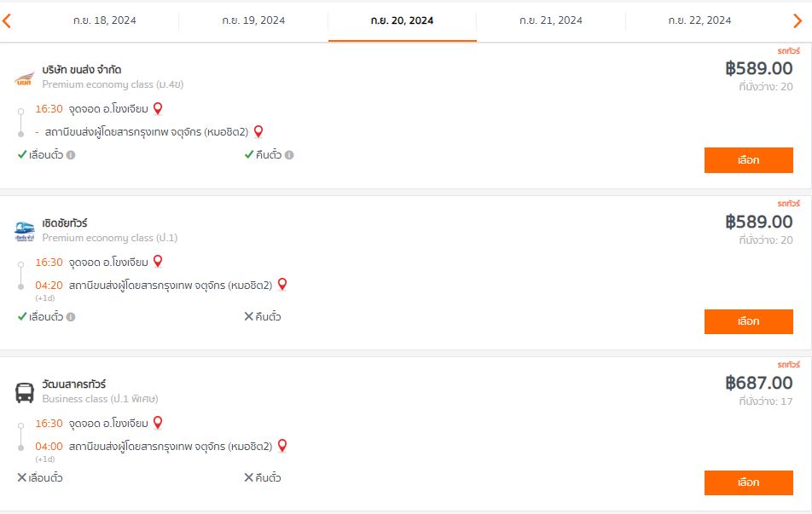The height and width of the screenshot is (514, 812).
Task: Click the next dates right arrow
Action: pyautogui.click(x=798, y=20)
